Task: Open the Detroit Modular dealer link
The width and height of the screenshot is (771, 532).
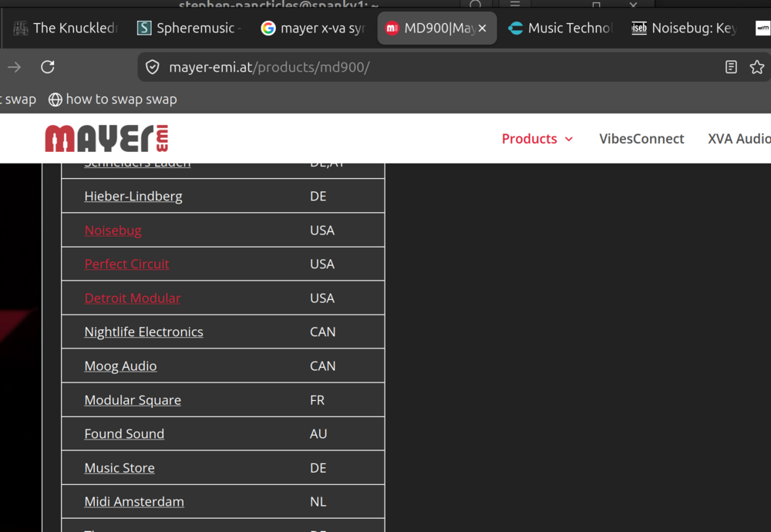Action: click(133, 298)
